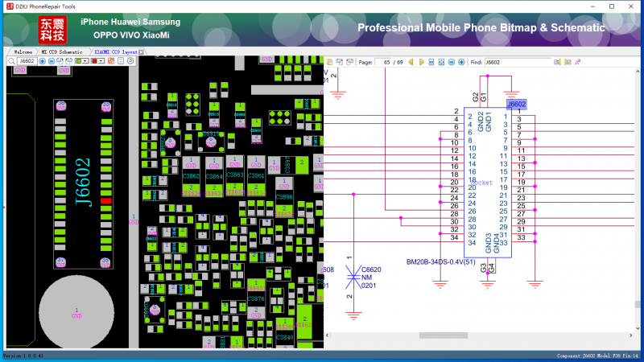Zoom out on the schematic PDF view

point(452,62)
